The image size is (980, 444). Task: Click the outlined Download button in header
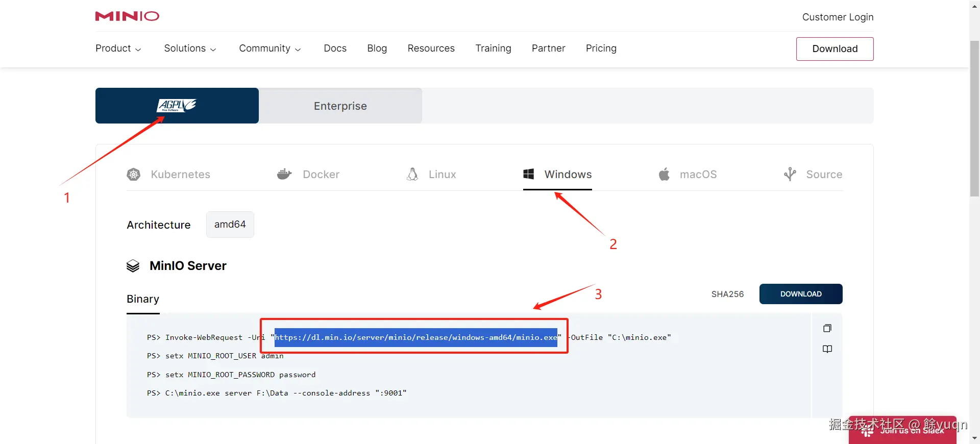(835, 49)
